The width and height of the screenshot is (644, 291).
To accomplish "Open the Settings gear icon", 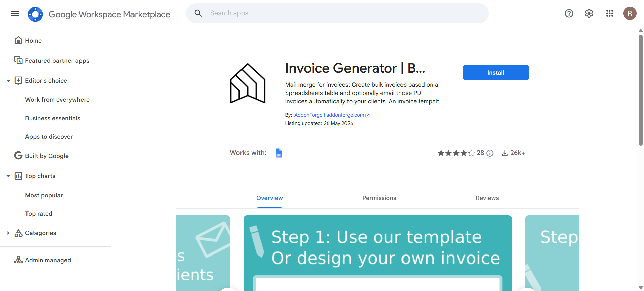I will pos(589,13).
